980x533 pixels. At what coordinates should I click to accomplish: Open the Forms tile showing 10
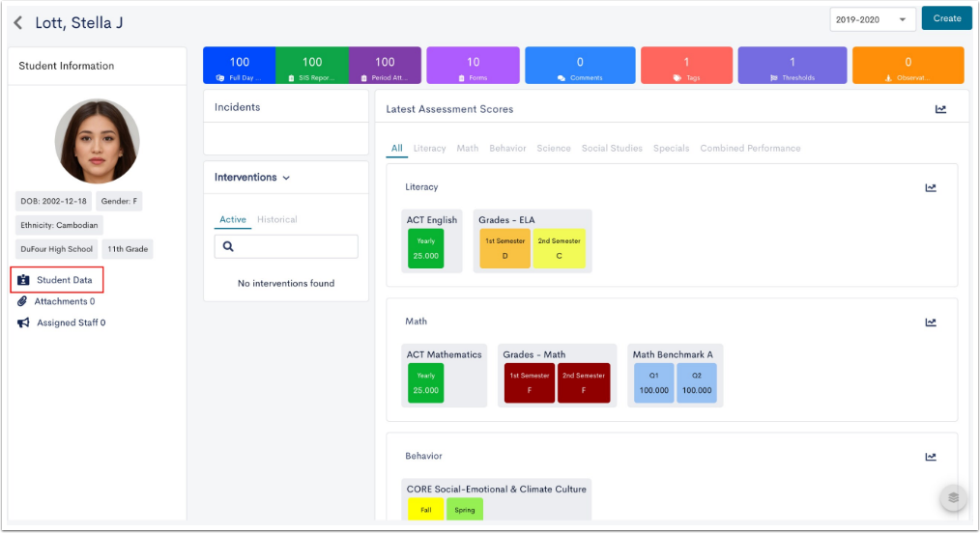click(x=474, y=66)
